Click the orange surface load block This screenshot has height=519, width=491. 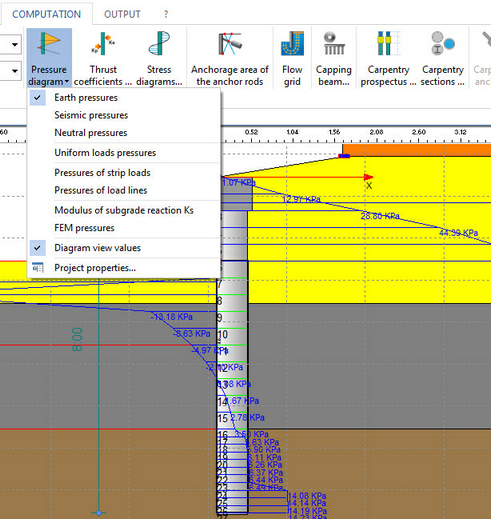click(417, 150)
